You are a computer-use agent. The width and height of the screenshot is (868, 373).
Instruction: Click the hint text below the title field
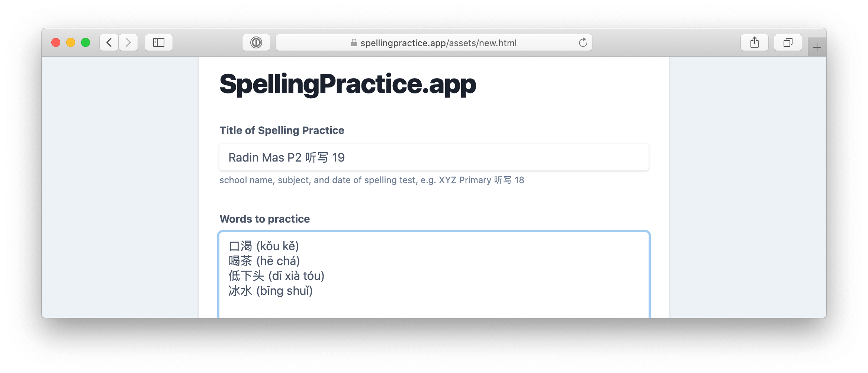(x=371, y=180)
